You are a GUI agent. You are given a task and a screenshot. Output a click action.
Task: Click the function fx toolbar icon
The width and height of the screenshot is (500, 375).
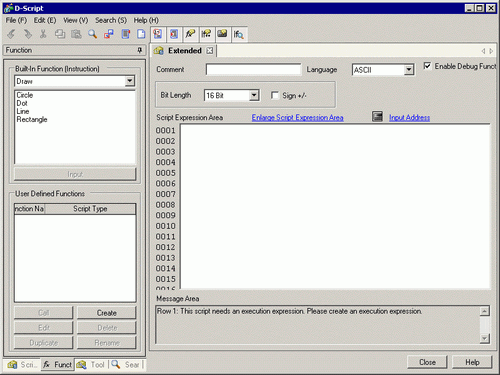(x=190, y=34)
